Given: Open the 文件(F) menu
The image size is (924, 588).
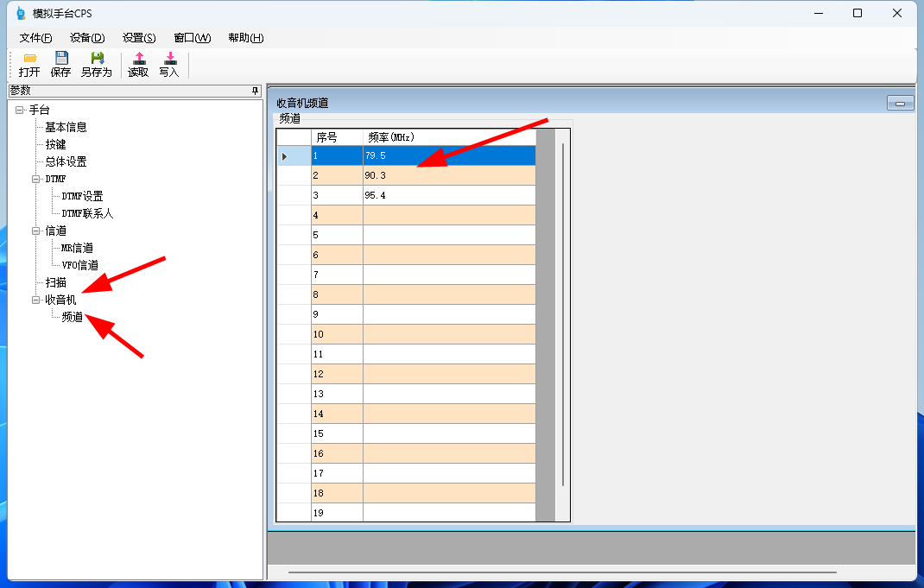Looking at the screenshot, I should 35,38.
